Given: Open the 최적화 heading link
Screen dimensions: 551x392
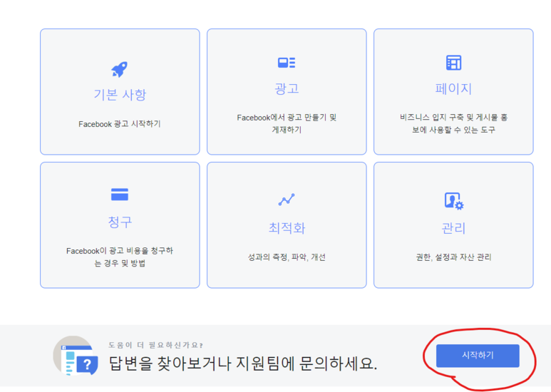Looking at the screenshot, I should point(287,228).
